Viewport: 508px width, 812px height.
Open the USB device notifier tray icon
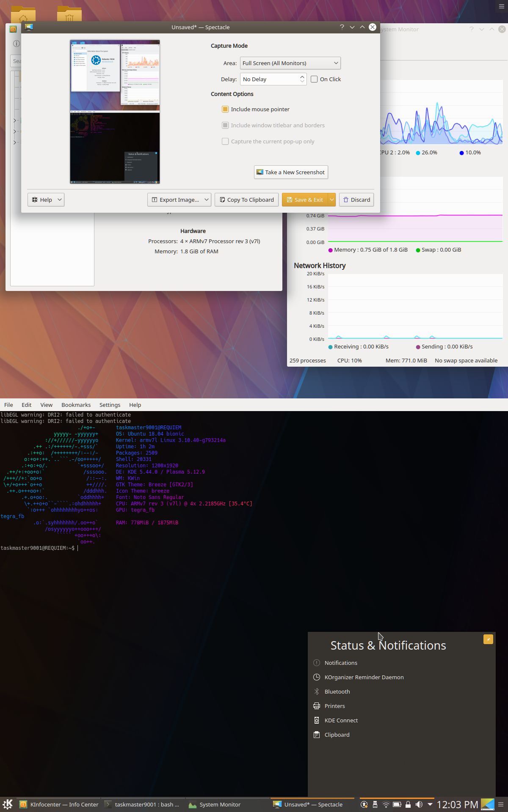375,804
